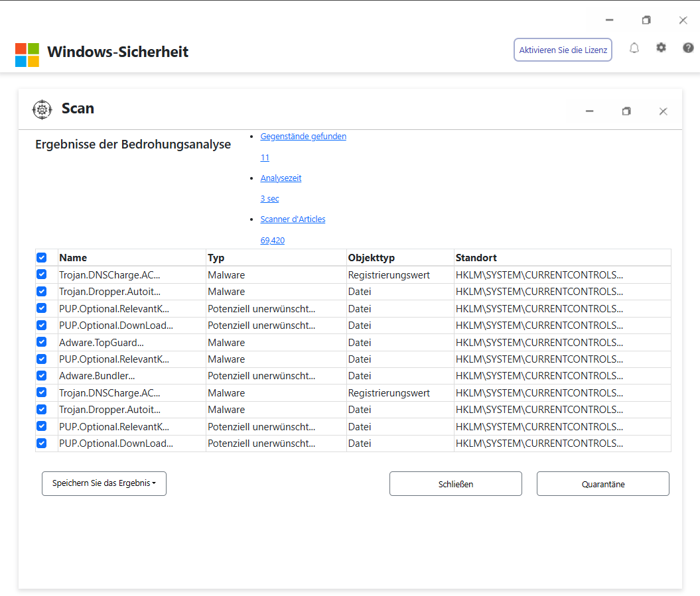Click the Analysezeit link
Viewport: 700px width, 596px height.
point(281,178)
